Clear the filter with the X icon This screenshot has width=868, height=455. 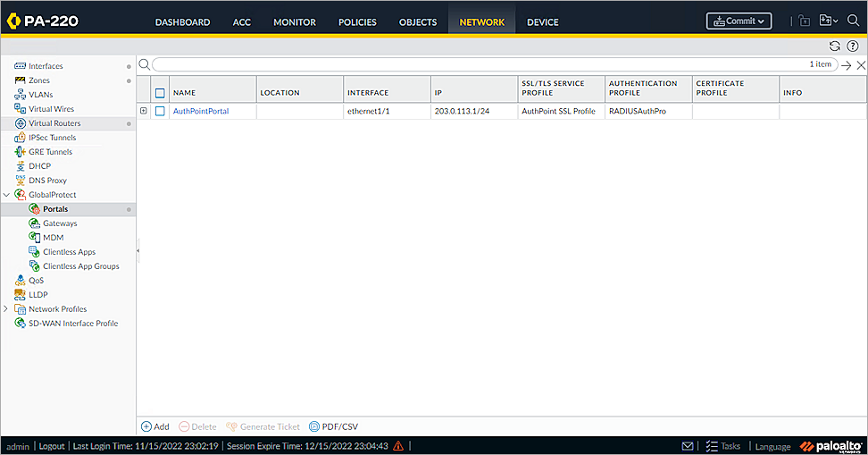click(x=861, y=65)
